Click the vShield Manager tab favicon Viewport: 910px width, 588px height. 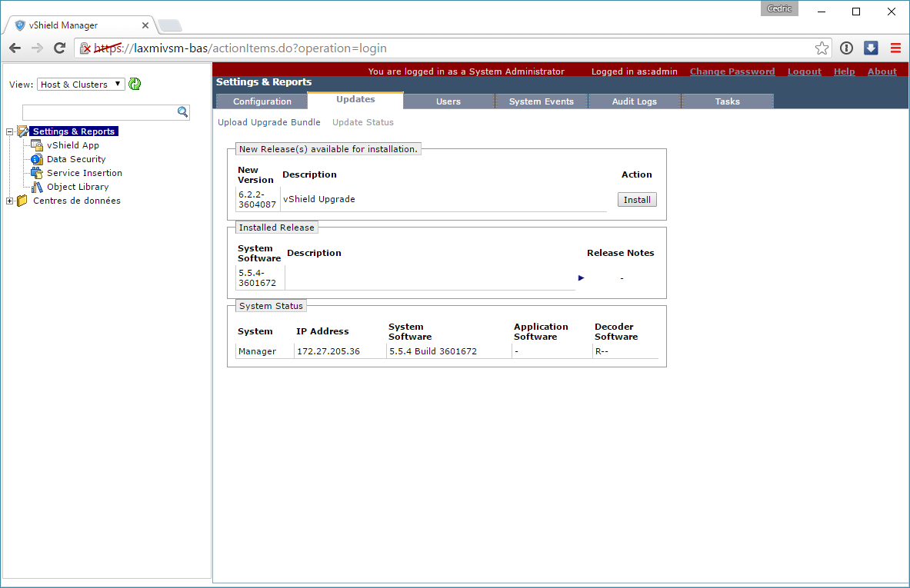click(20, 25)
